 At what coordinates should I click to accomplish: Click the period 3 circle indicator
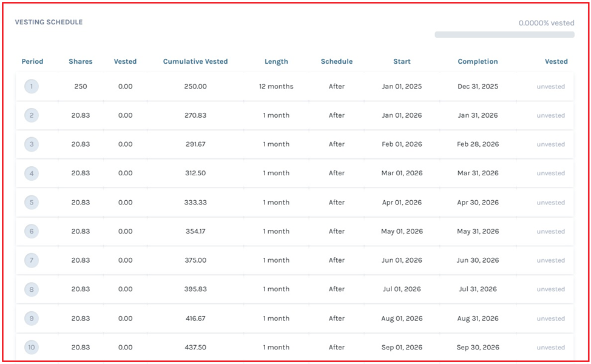tap(31, 144)
